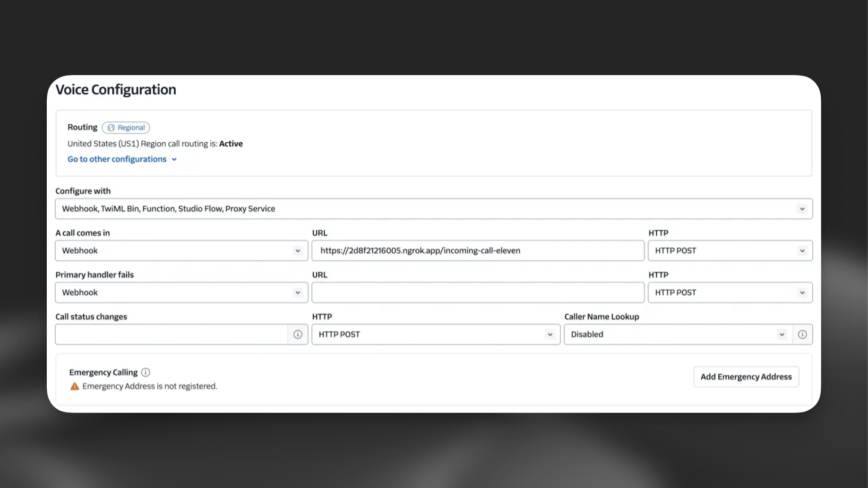Open HTTP POST dropdown for incoming call URL
The width and height of the screenshot is (868, 488).
730,251
